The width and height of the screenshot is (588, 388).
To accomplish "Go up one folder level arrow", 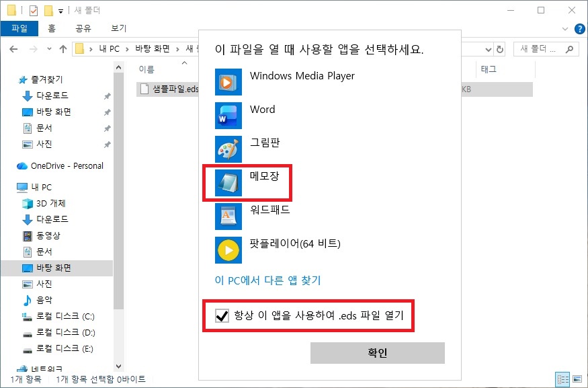I will (x=63, y=49).
